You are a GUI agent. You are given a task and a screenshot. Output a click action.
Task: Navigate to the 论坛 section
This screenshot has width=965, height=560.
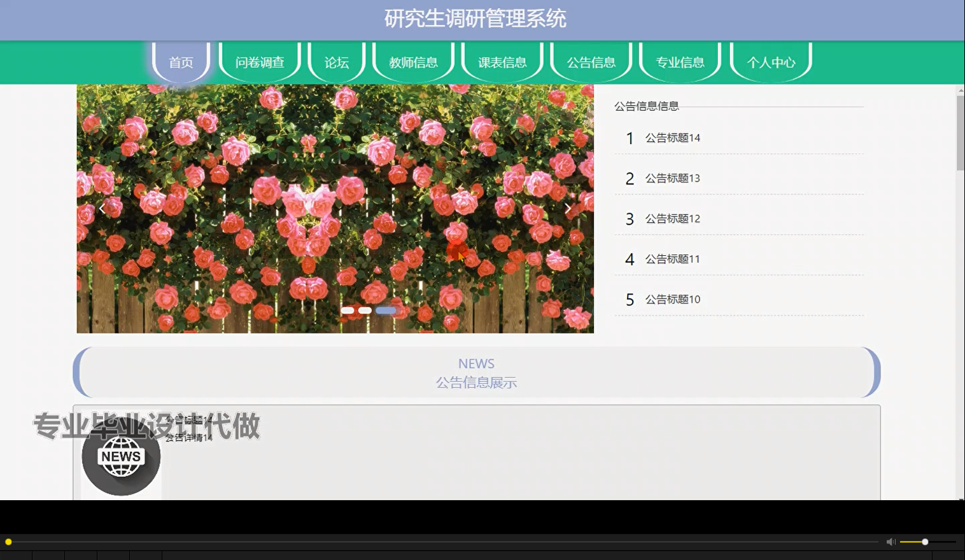335,62
